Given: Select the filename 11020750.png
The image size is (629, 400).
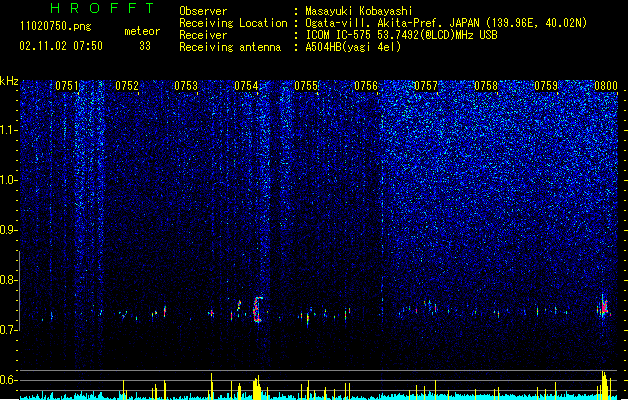Looking at the screenshot, I should coord(55,27).
